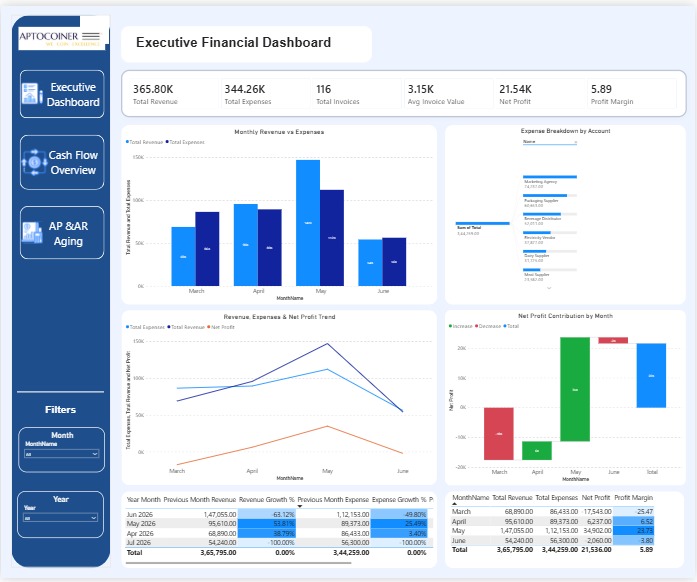Select the Total Revenue KPI card

point(174,94)
